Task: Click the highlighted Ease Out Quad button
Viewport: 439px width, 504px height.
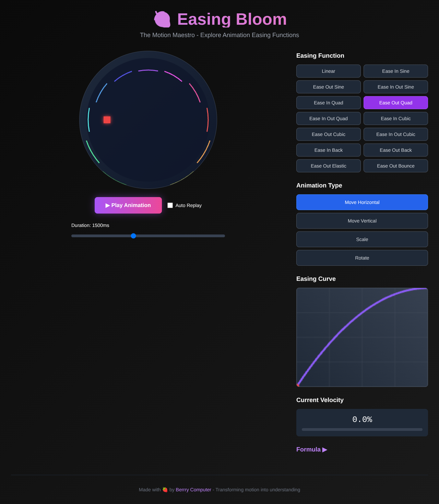Action: (395, 103)
